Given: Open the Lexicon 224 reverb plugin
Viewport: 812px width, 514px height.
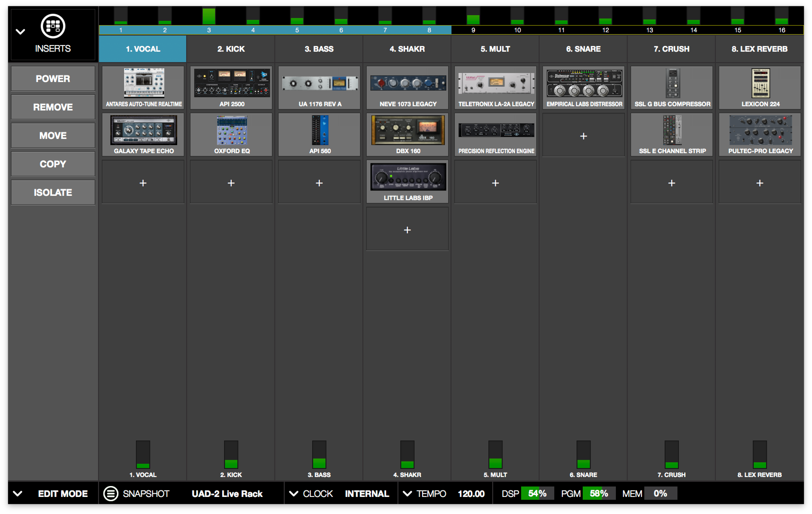Looking at the screenshot, I should click(x=760, y=88).
